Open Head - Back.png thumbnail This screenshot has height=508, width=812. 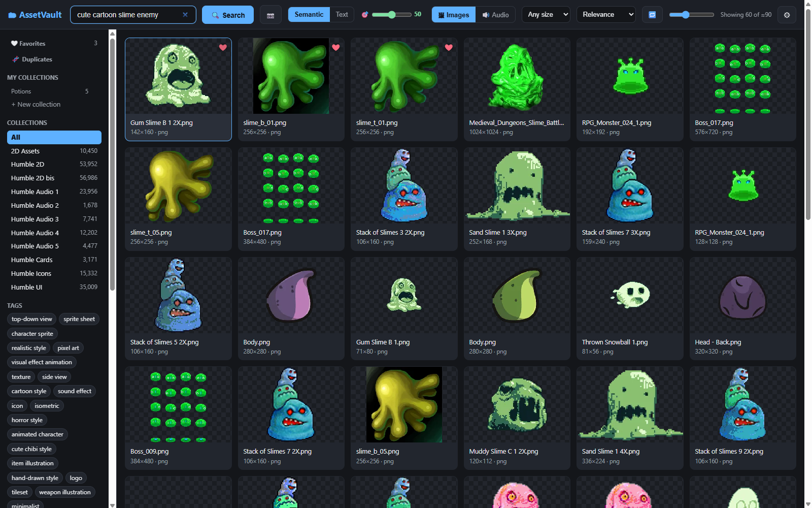coord(743,295)
